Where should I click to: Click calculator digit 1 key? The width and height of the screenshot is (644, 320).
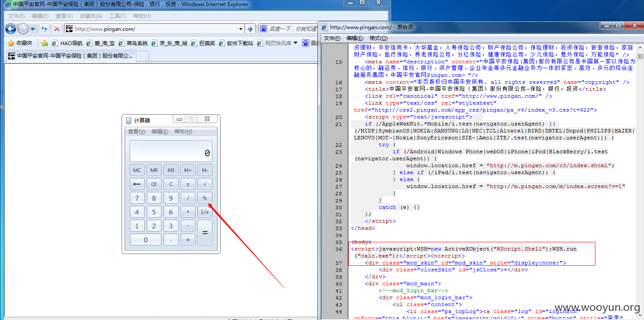pos(137,226)
